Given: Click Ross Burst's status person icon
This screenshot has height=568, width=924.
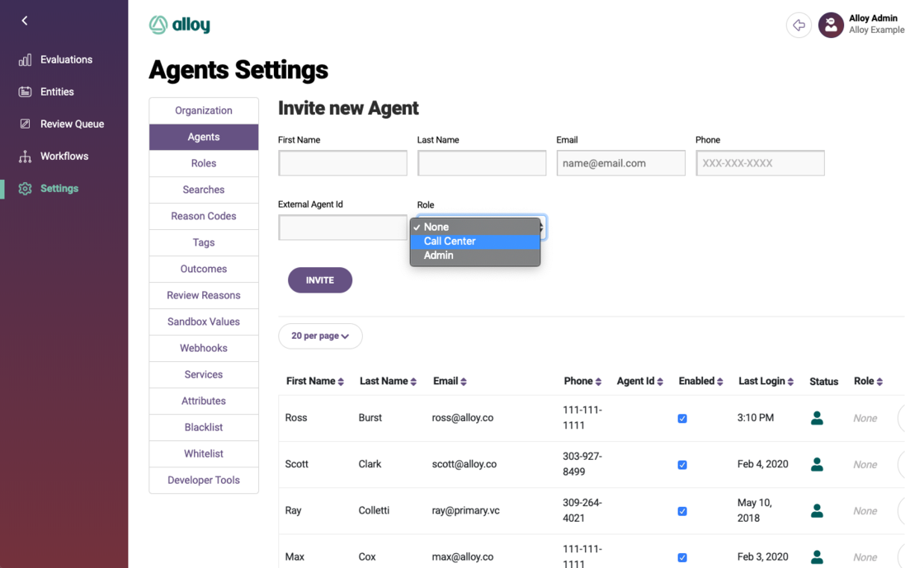Looking at the screenshot, I should [817, 418].
